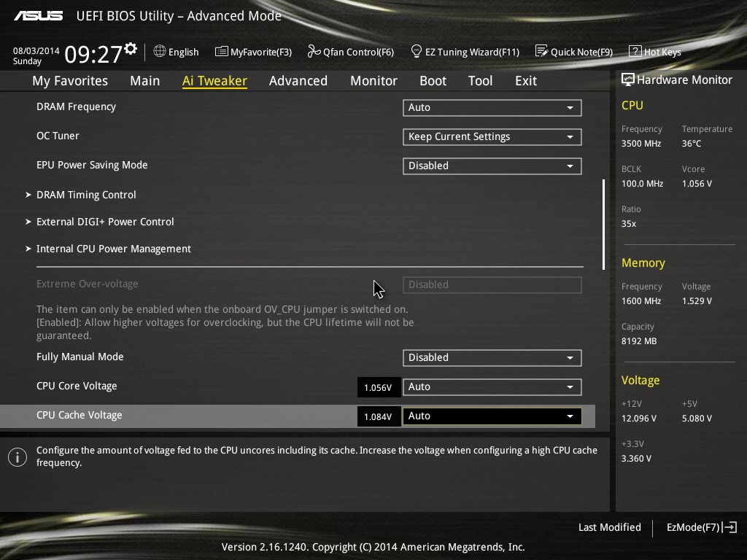Click the 12.096 V reading
This screenshot has height=560, width=747.
point(639,418)
